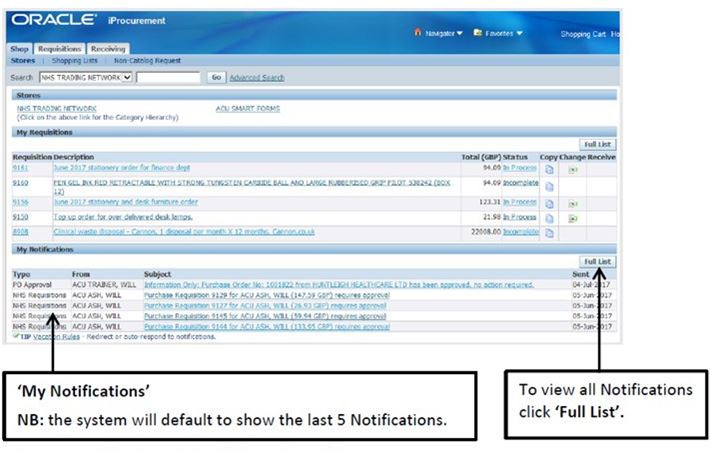Open the PEN GEL INK RED RETRACTABLE description link
710x452 pixels.
pos(252,187)
